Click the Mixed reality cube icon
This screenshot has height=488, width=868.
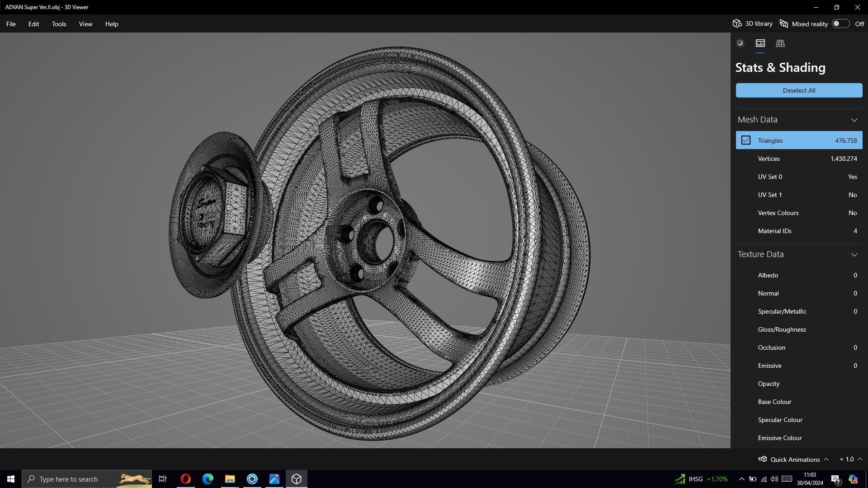(x=784, y=23)
